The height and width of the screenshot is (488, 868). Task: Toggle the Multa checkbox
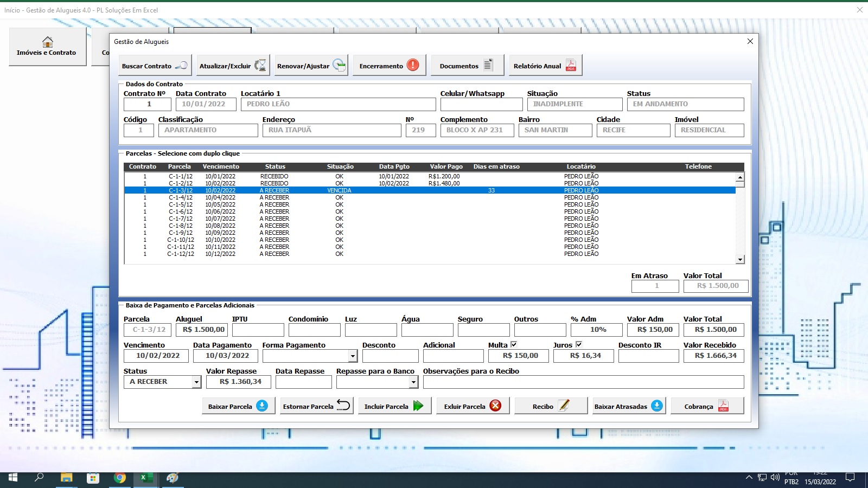(x=514, y=344)
